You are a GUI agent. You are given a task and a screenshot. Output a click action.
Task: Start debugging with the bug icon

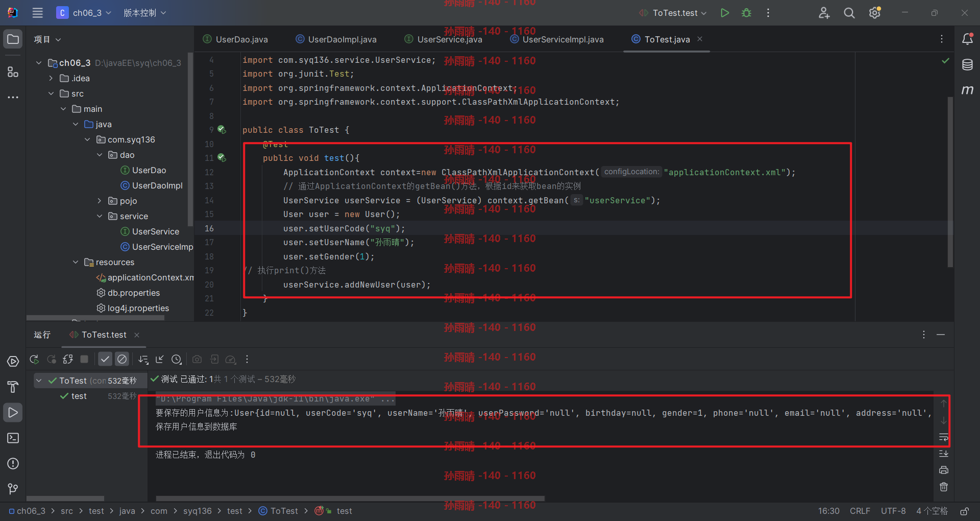[746, 13]
